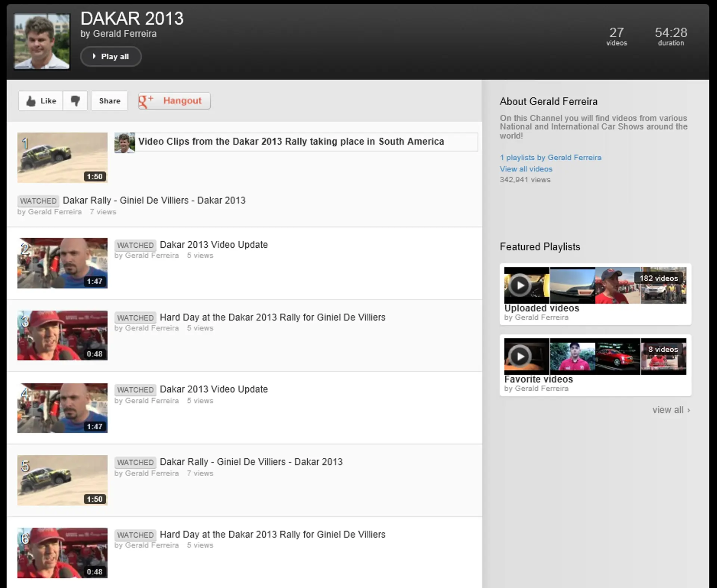Open Gerald Ferreira's channel avatar
The image size is (717, 588).
(x=41, y=41)
